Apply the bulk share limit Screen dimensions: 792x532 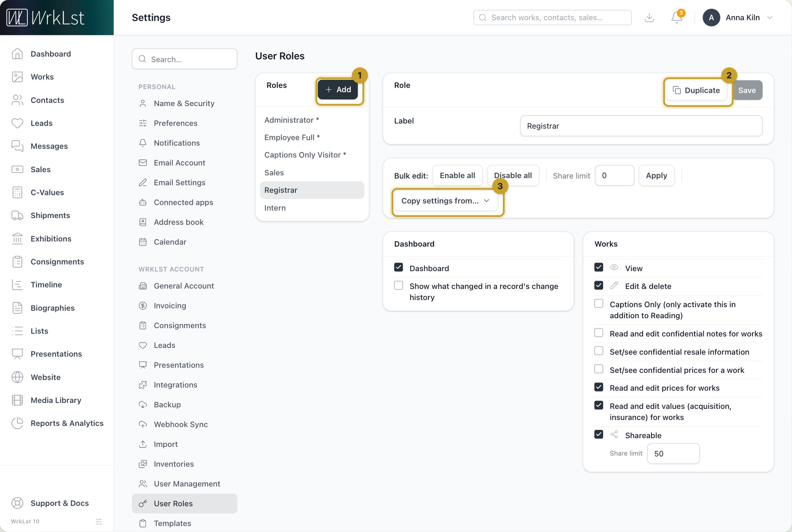[x=656, y=175]
